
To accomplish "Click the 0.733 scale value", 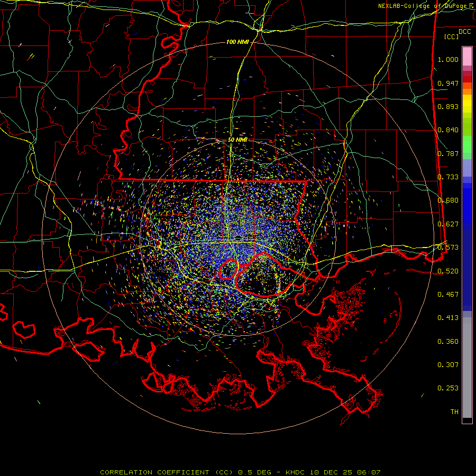I will point(448,177).
